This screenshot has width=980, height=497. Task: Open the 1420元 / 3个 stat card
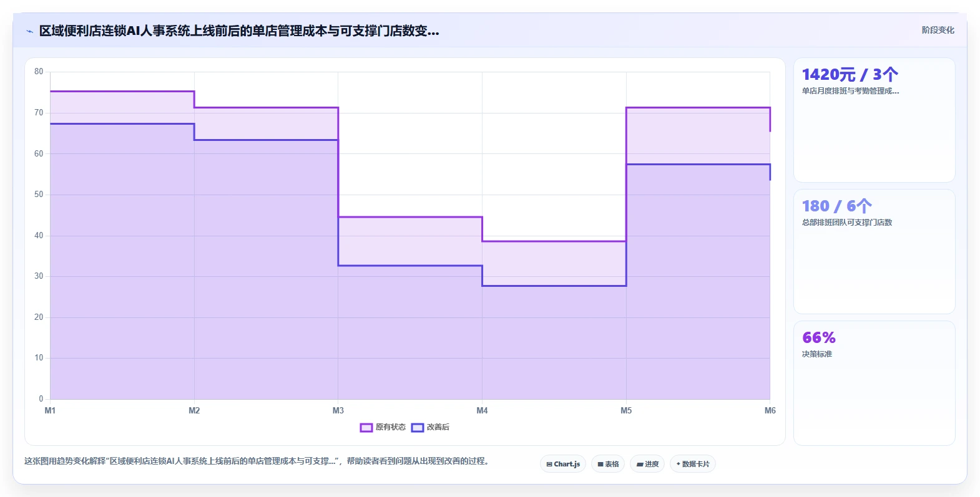click(x=874, y=120)
